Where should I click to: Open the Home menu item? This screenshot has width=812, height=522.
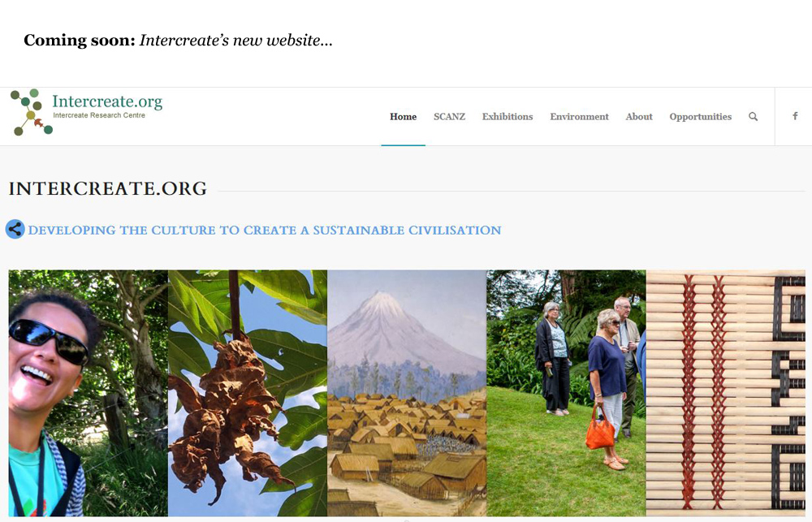(x=403, y=117)
